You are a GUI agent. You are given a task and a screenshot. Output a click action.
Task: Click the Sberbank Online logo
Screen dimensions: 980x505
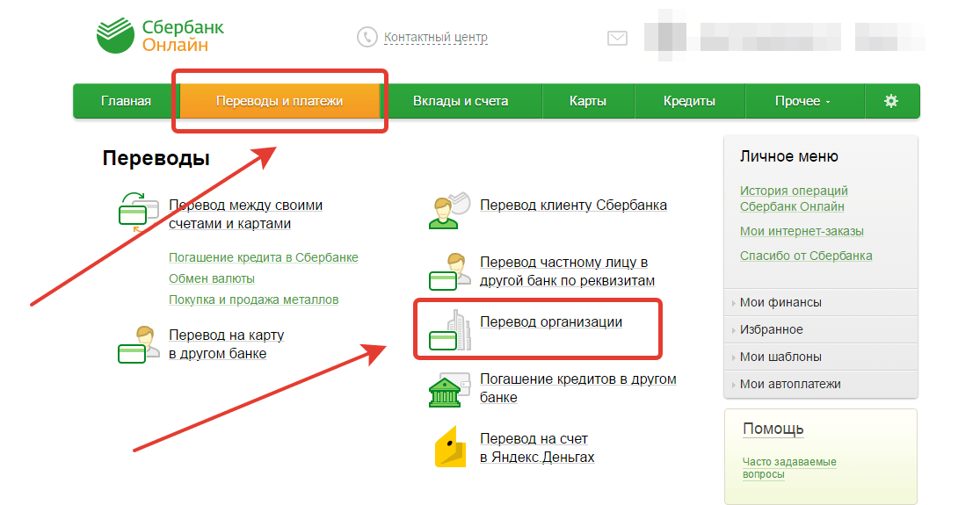click(x=160, y=36)
